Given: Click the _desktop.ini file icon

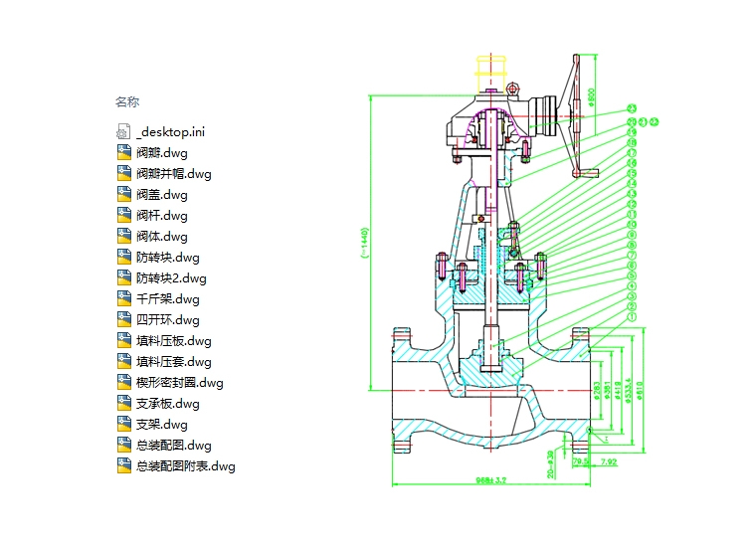Looking at the screenshot, I should (x=124, y=131).
